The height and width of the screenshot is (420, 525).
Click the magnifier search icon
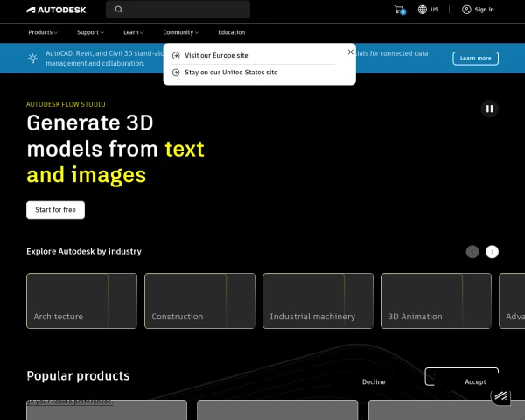119,10
